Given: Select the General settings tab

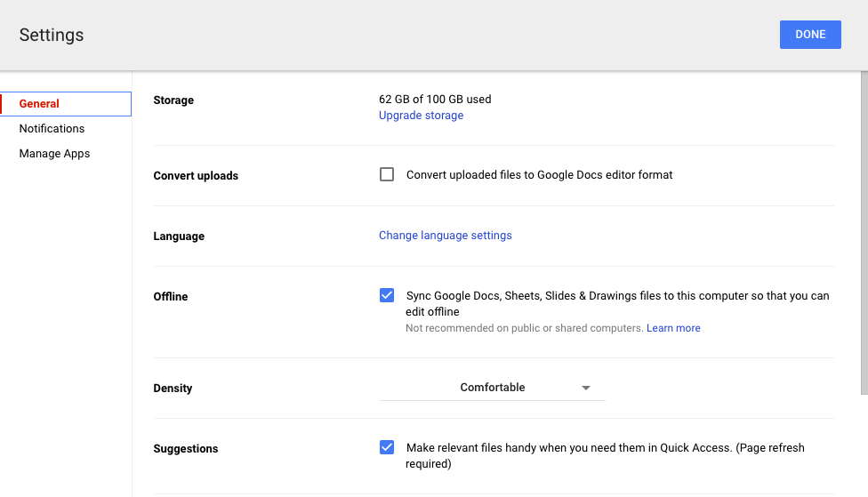Looking at the screenshot, I should 66,103.
